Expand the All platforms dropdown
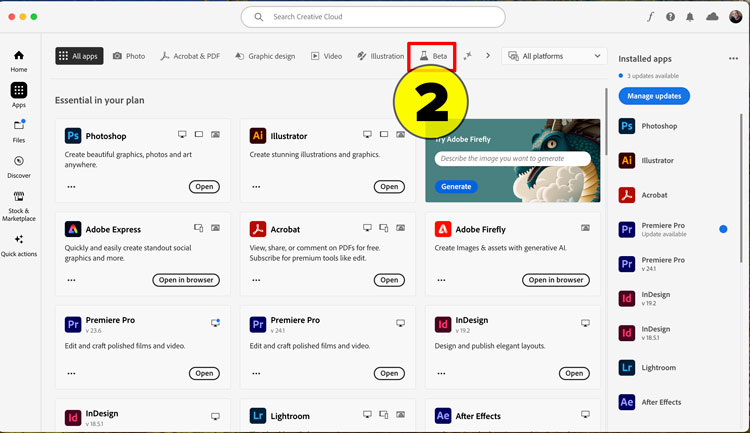The height and width of the screenshot is (433, 750). 554,56
